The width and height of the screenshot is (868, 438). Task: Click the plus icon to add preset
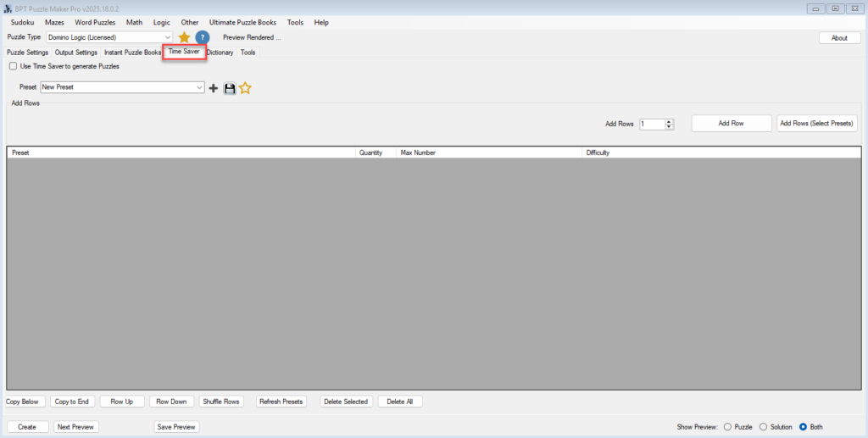214,88
